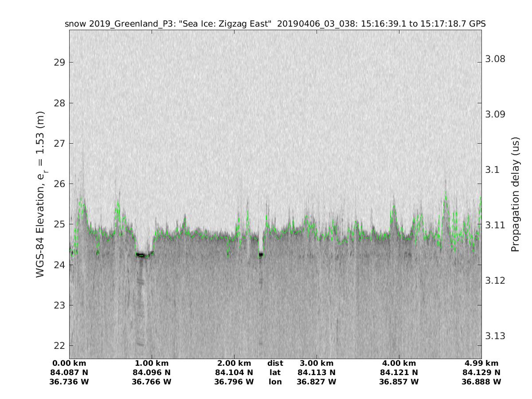Click the 'lon' legend text on x-axis
The image size is (532, 399).
275,382
